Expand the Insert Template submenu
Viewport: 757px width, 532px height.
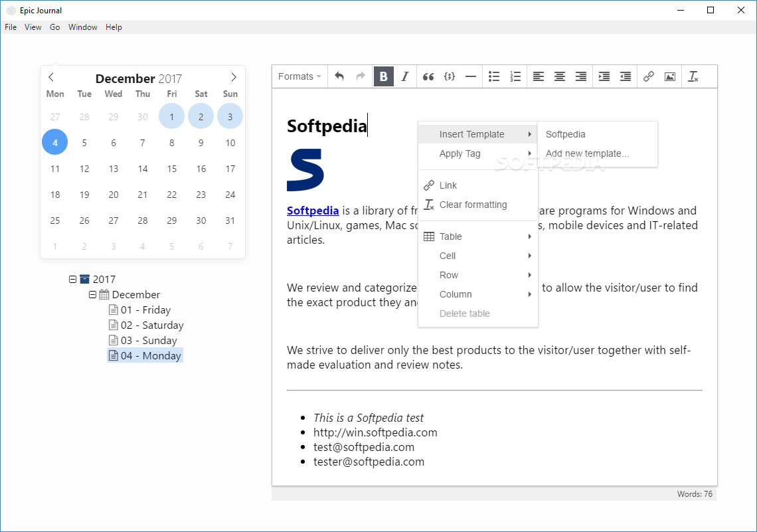pyautogui.click(x=478, y=134)
